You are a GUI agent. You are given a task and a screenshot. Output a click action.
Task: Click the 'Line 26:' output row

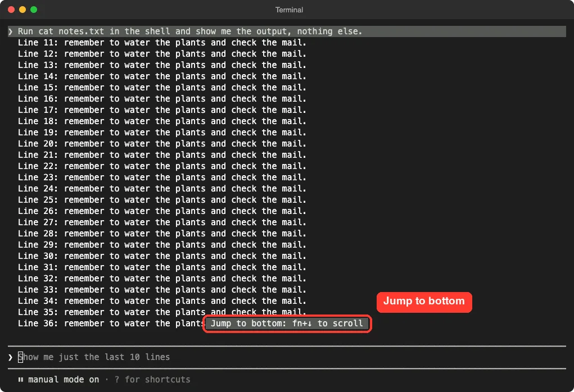(162, 211)
